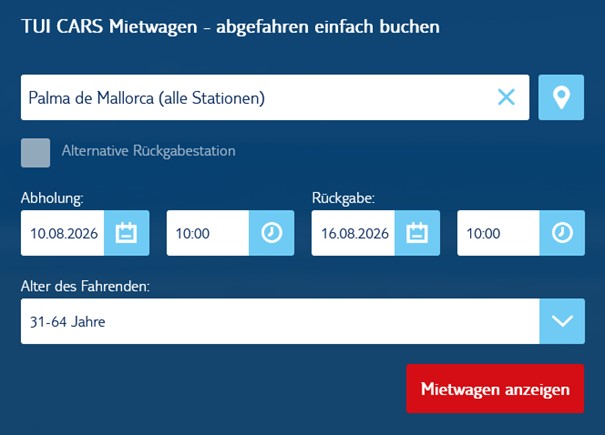The image size is (605, 435).
Task: Click the pickup date field 10.08.2026
Action: [x=62, y=233]
